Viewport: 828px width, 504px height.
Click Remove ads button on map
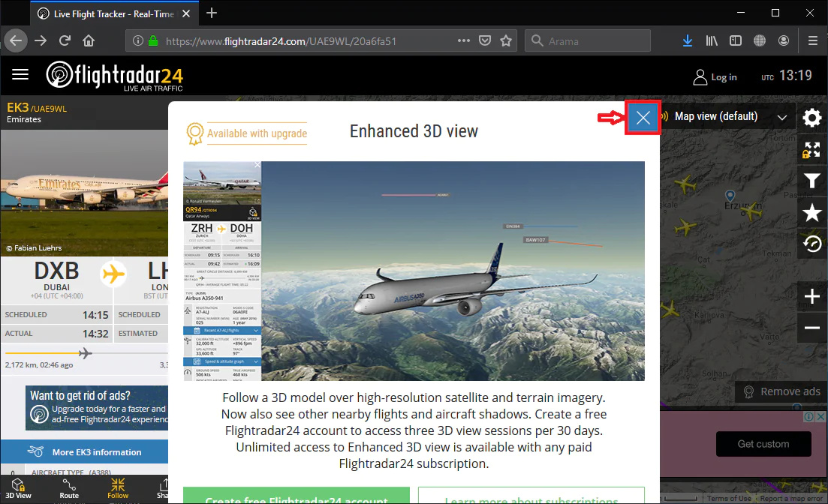click(781, 391)
